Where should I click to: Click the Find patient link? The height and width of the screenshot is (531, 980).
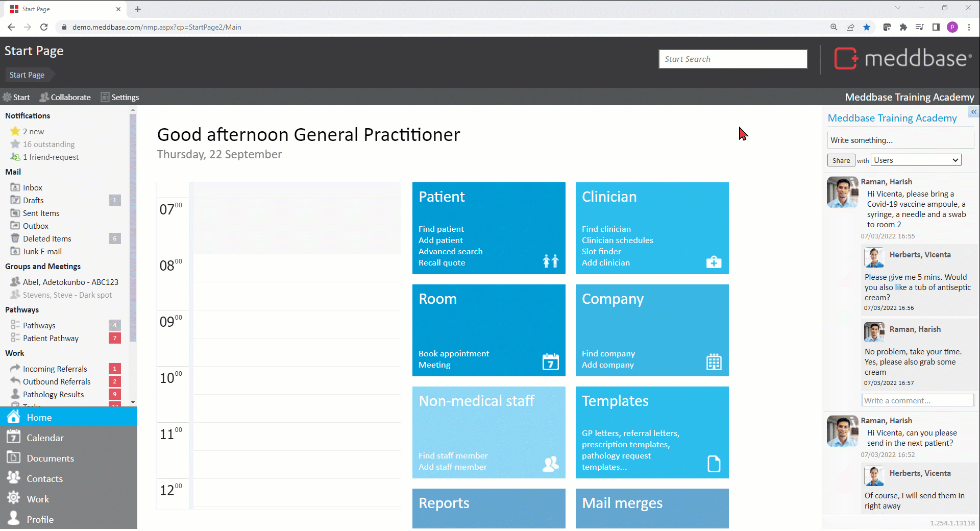441,229
